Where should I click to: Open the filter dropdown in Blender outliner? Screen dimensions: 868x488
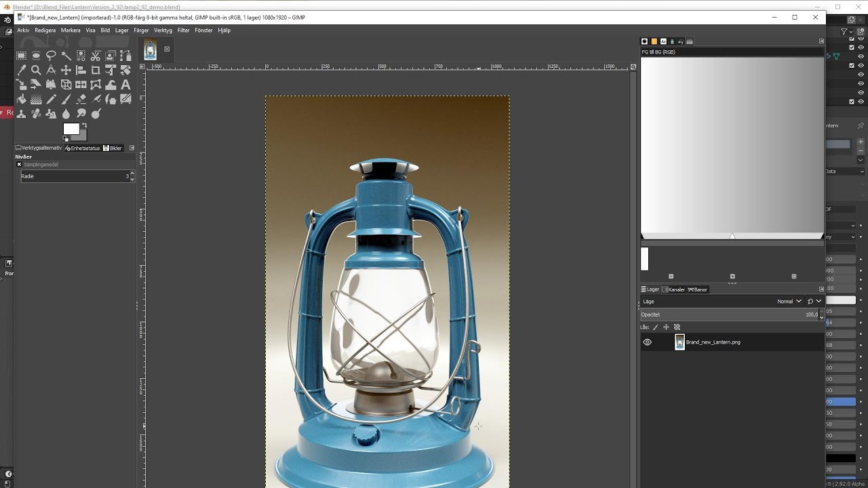846,31
